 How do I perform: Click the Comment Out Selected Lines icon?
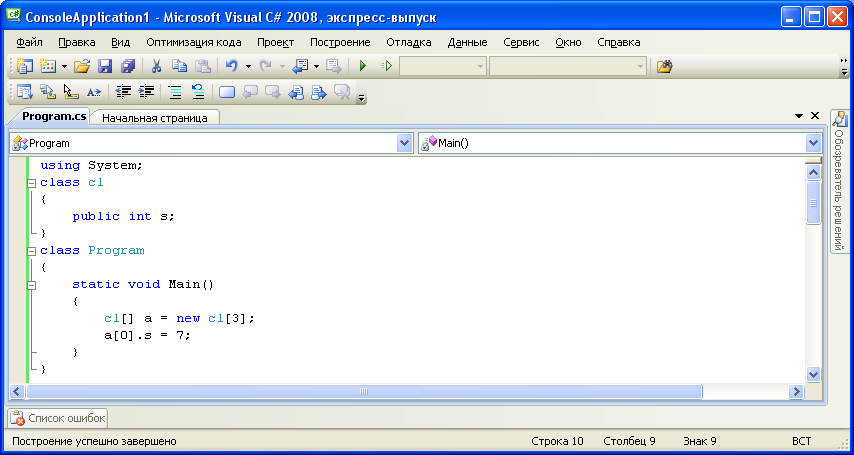pyautogui.click(x=175, y=92)
